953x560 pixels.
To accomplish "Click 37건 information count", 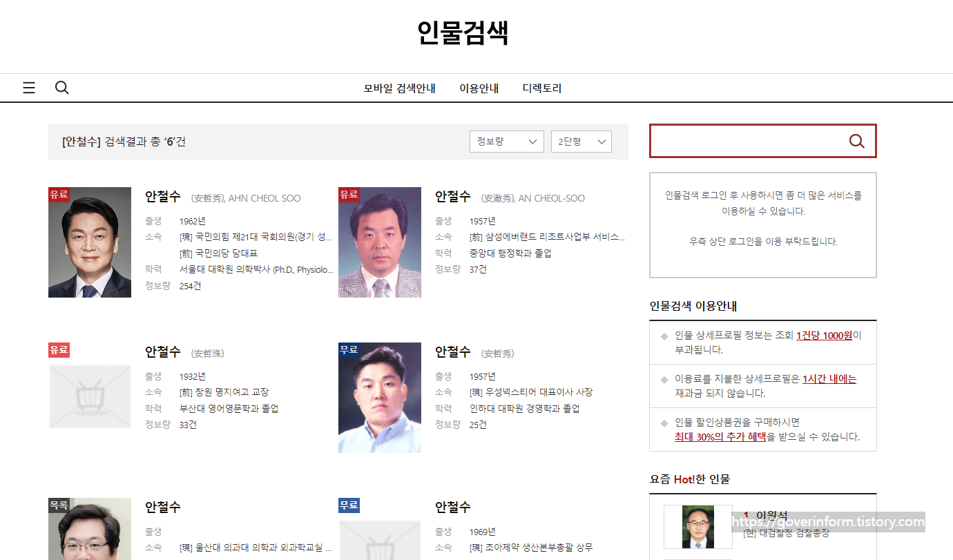I will (x=478, y=269).
